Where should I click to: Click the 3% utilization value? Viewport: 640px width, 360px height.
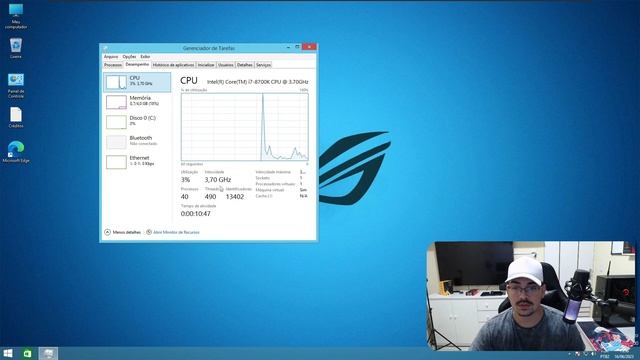coord(185,180)
